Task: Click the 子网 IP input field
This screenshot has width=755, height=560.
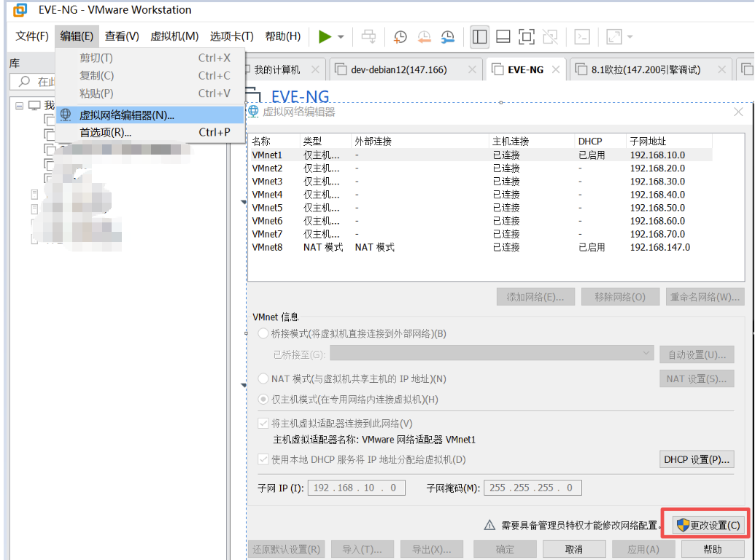Action: 356,488
